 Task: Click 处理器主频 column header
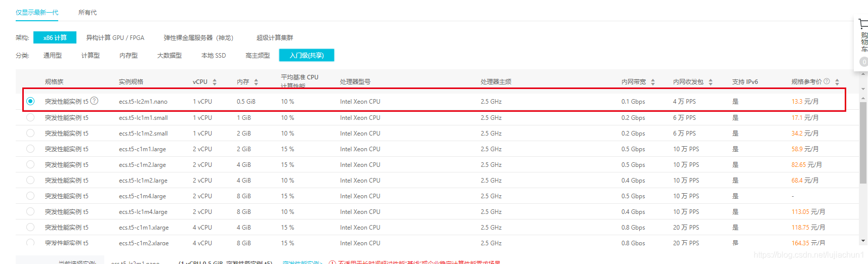pos(496,81)
